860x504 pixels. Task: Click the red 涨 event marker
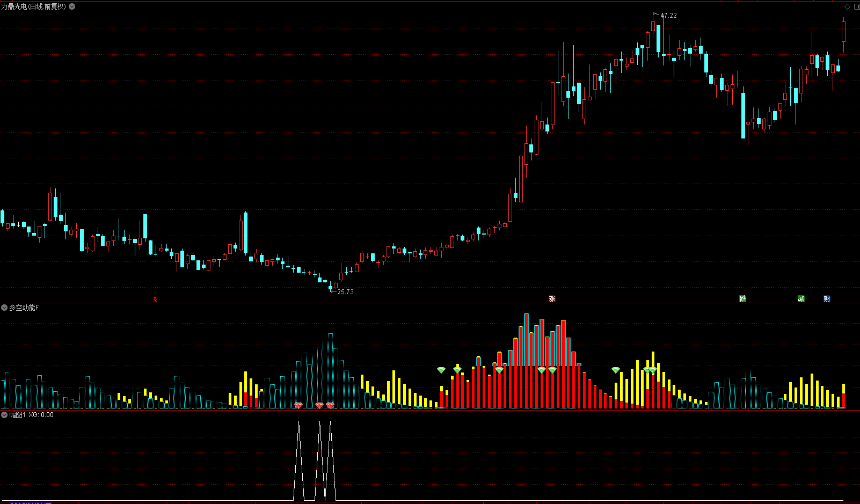click(x=552, y=298)
